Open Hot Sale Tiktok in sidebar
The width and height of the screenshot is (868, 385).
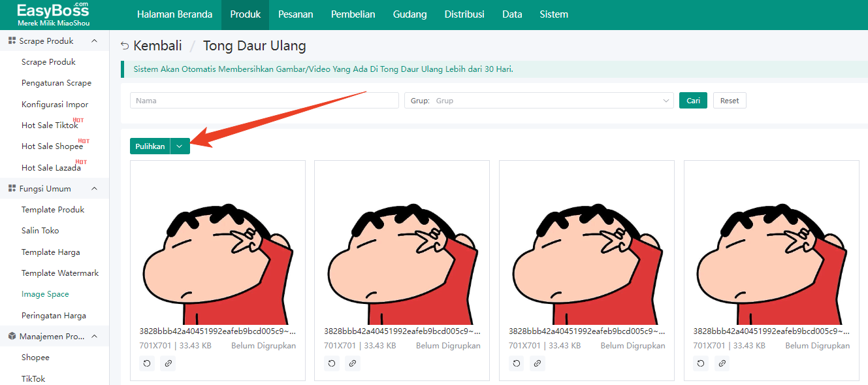50,126
